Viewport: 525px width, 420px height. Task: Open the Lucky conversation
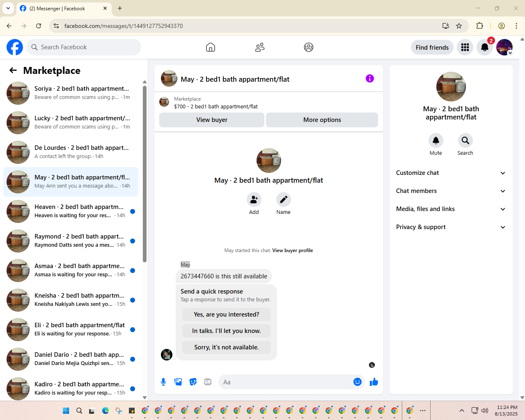point(71,123)
